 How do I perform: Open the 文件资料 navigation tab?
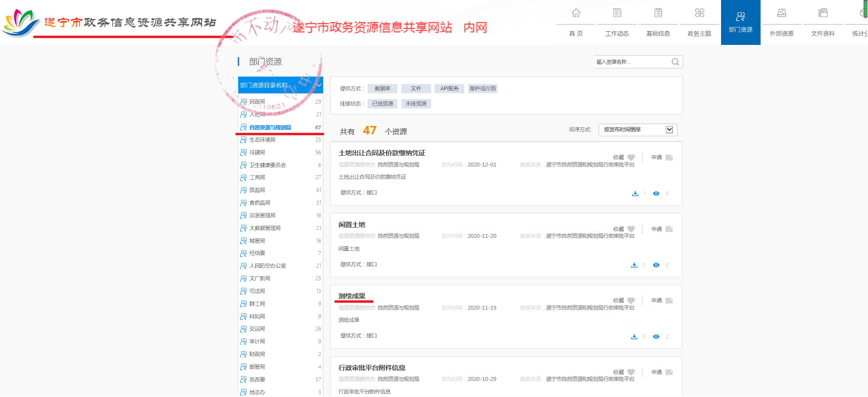[823, 22]
